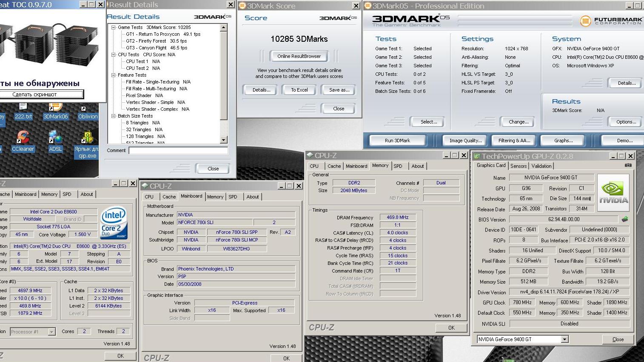Collapse the Feature Tests tree node
The image size is (644, 362).
click(114, 75)
